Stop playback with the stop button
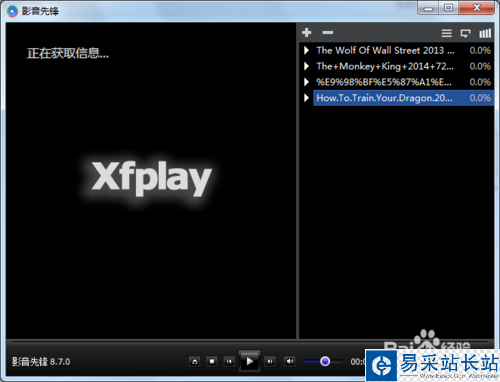 (212, 361)
